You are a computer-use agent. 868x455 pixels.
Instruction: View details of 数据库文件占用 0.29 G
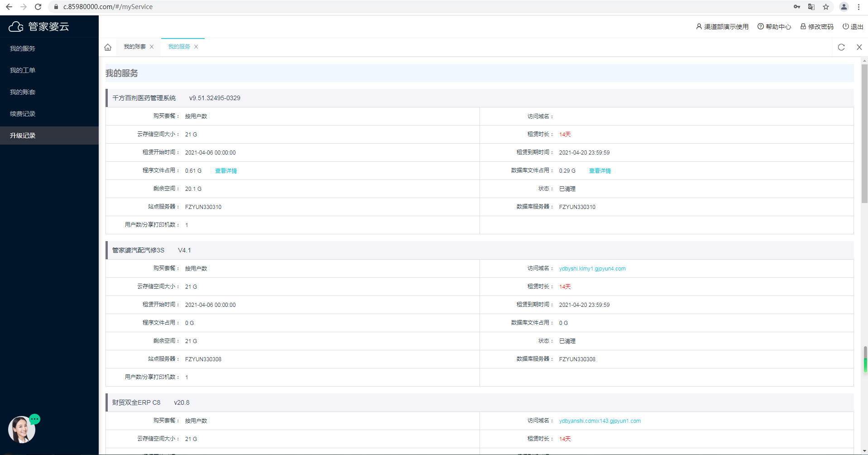pos(599,171)
